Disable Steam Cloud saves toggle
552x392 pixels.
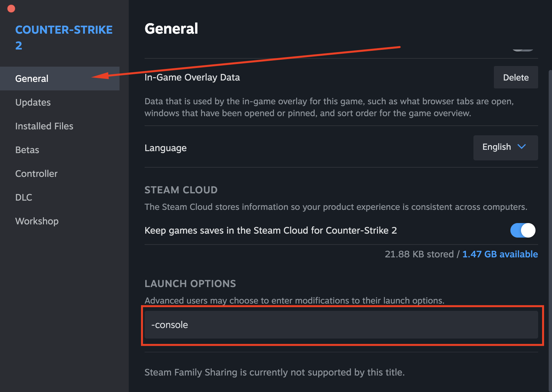click(523, 230)
